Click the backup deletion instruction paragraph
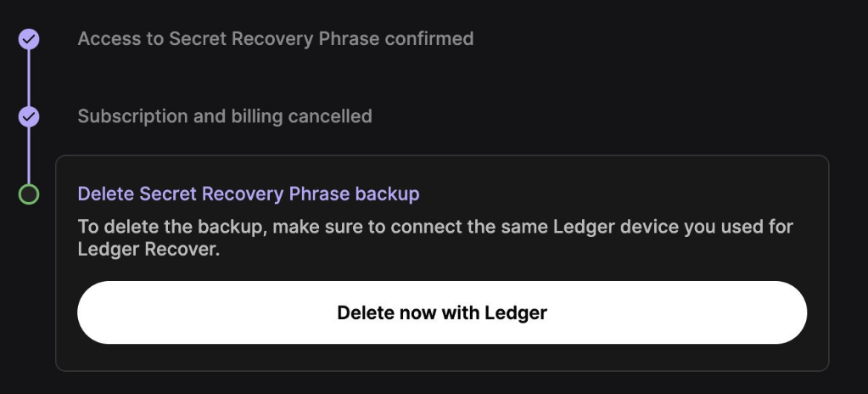This screenshot has height=394, width=868. pos(434,239)
